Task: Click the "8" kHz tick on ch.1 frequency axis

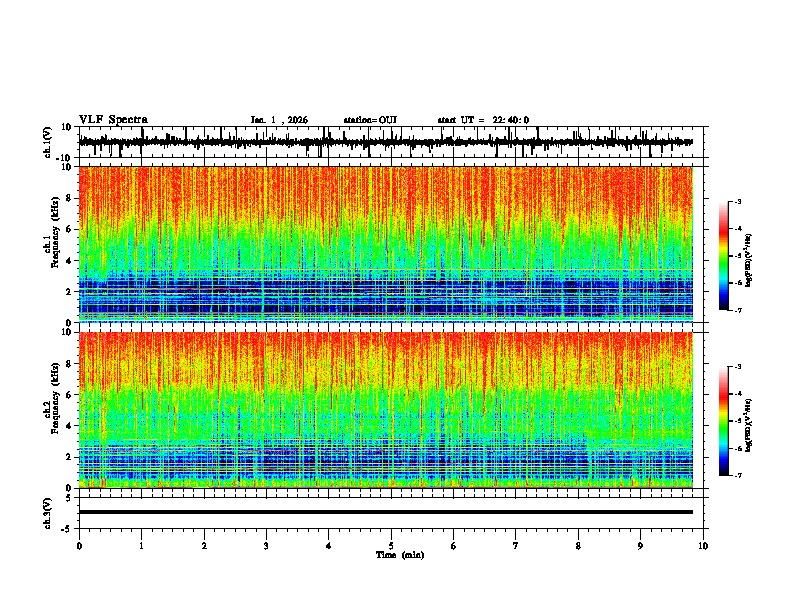Action: coord(70,198)
